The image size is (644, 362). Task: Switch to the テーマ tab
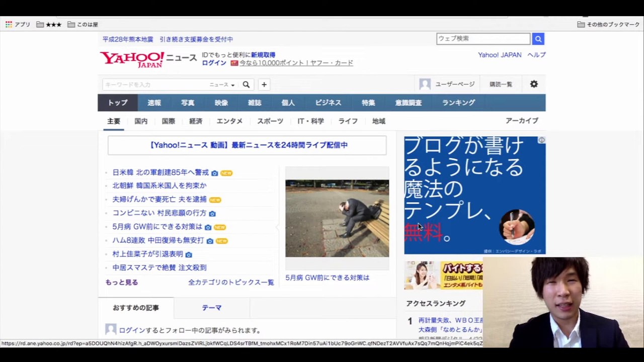coord(212,308)
